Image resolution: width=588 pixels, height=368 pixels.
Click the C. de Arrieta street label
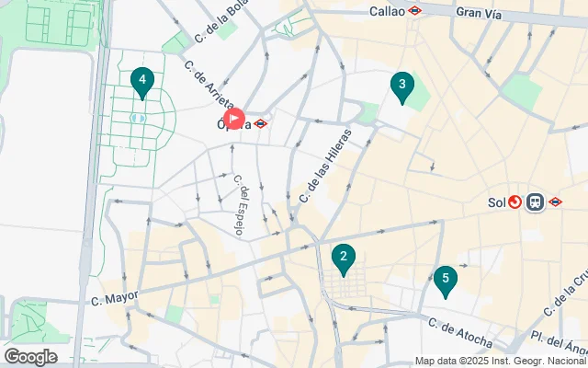tap(209, 84)
